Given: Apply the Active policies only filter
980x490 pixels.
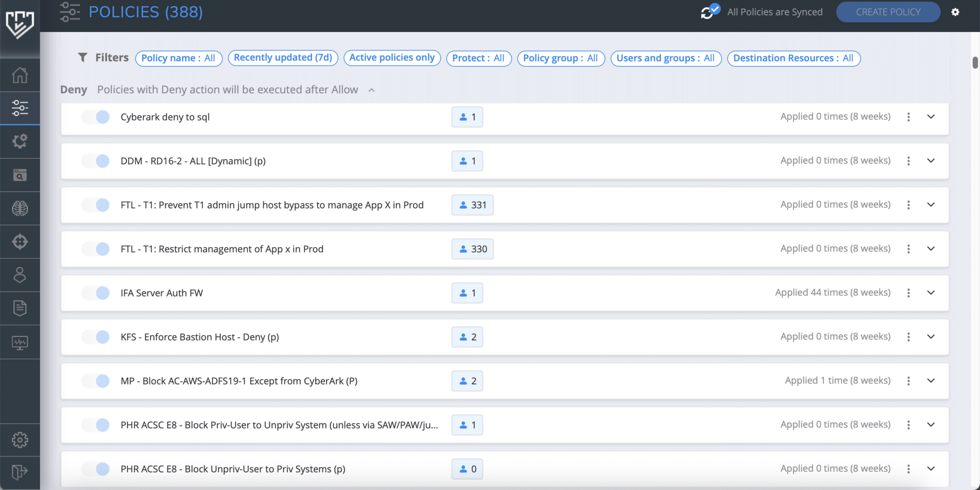Looking at the screenshot, I should coord(392,58).
